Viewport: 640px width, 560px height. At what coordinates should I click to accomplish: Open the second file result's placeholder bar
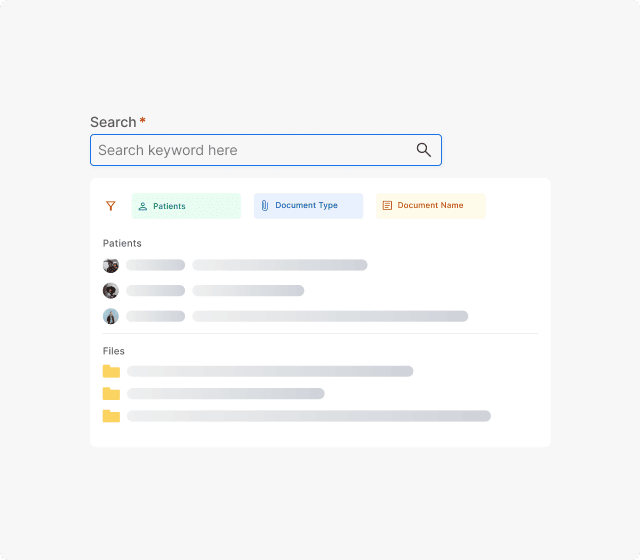click(x=226, y=394)
